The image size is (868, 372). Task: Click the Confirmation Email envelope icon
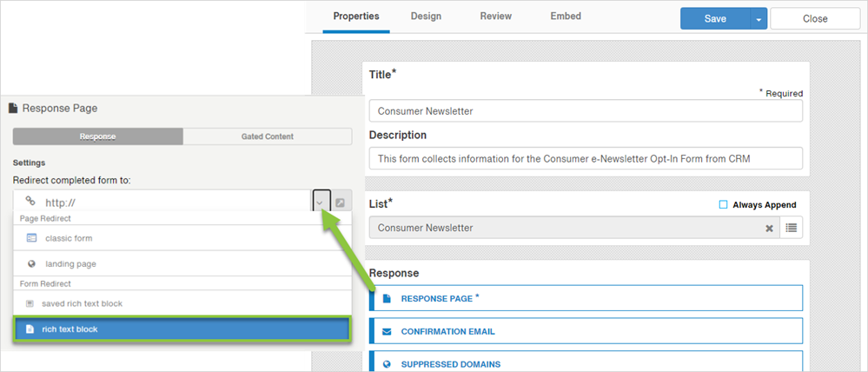coord(387,332)
